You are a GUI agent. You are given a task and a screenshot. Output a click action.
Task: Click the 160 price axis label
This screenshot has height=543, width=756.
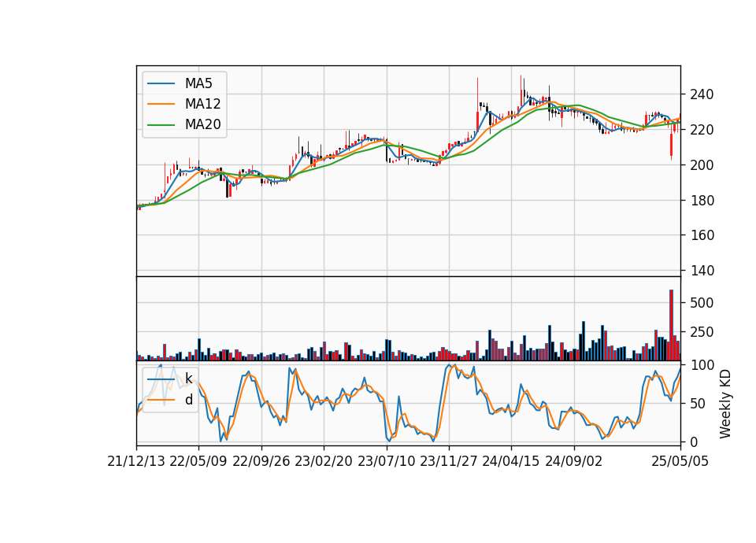702,235
